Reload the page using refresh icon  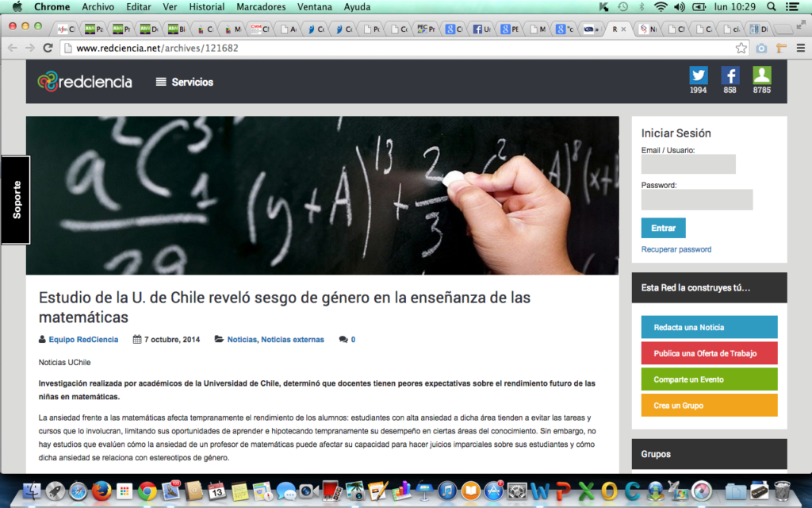pyautogui.click(x=48, y=48)
